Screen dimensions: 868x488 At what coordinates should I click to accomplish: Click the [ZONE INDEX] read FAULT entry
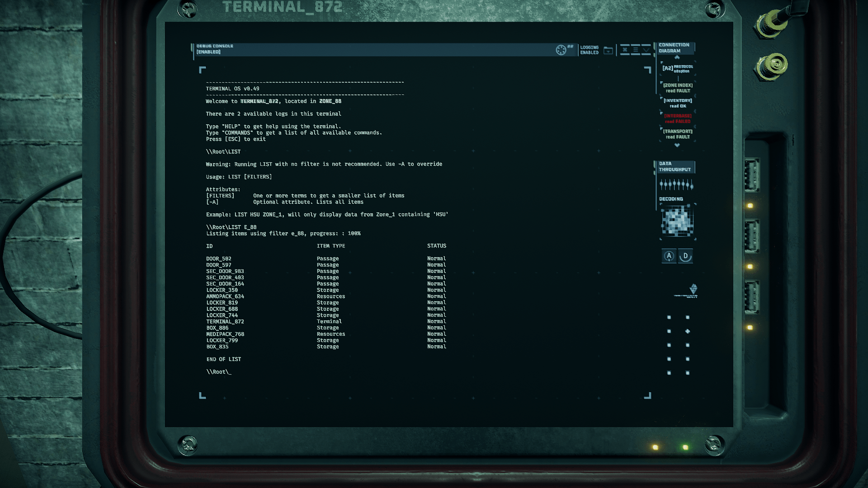[x=677, y=88]
